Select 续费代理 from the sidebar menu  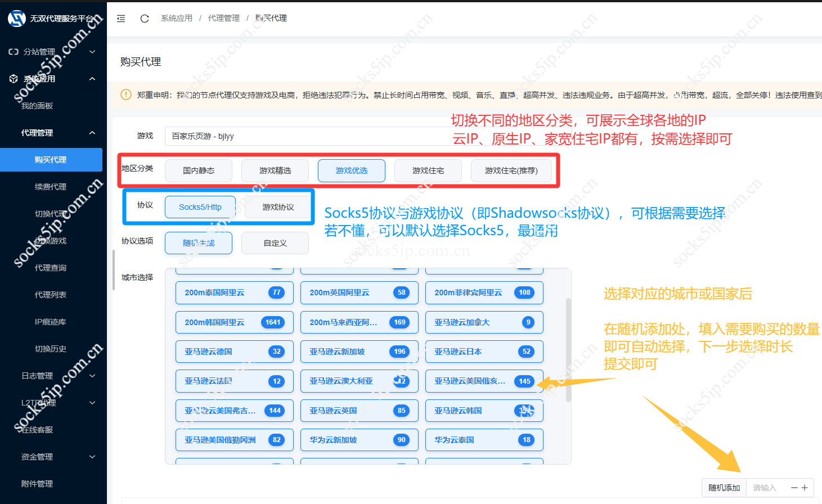point(51,186)
